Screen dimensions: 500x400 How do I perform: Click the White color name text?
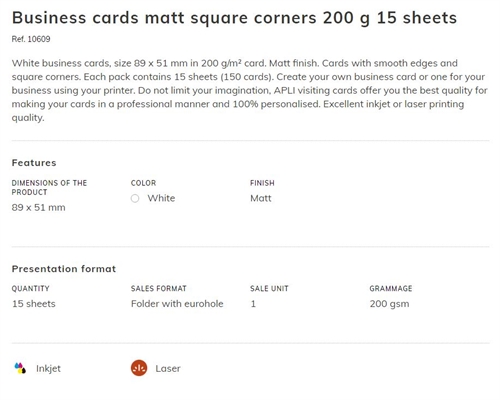click(x=161, y=198)
